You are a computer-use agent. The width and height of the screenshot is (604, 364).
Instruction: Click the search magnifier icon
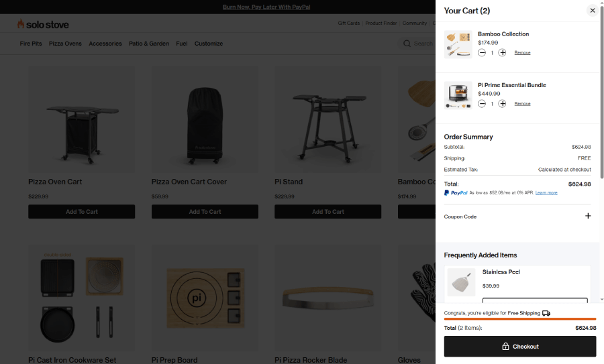coord(407,44)
